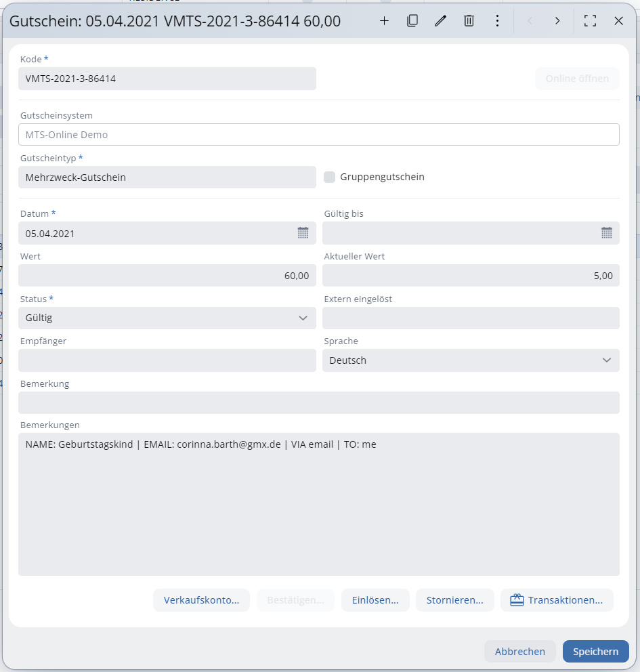Enable the Gruppengutschein checkbox
This screenshot has height=672, width=640.
[x=330, y=177]
